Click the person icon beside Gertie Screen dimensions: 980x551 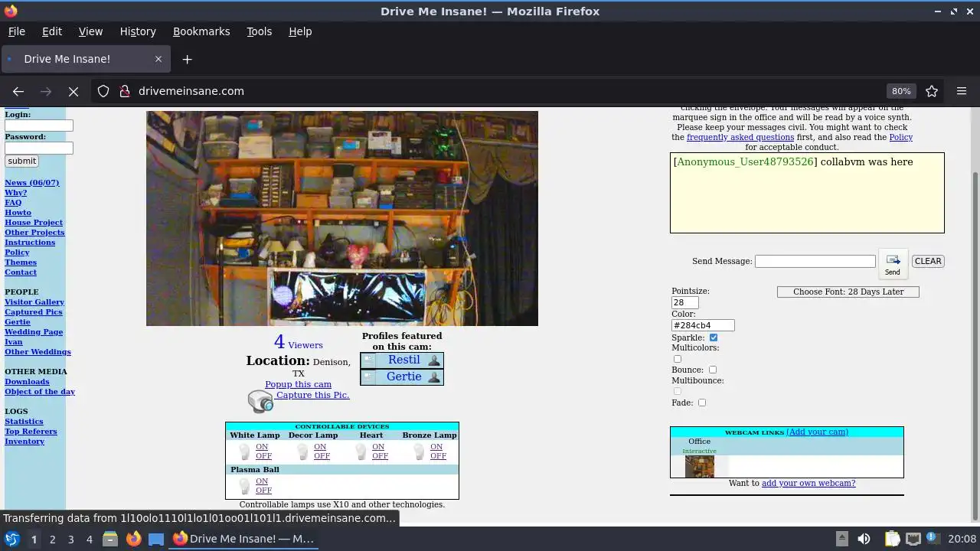[434, 377]
